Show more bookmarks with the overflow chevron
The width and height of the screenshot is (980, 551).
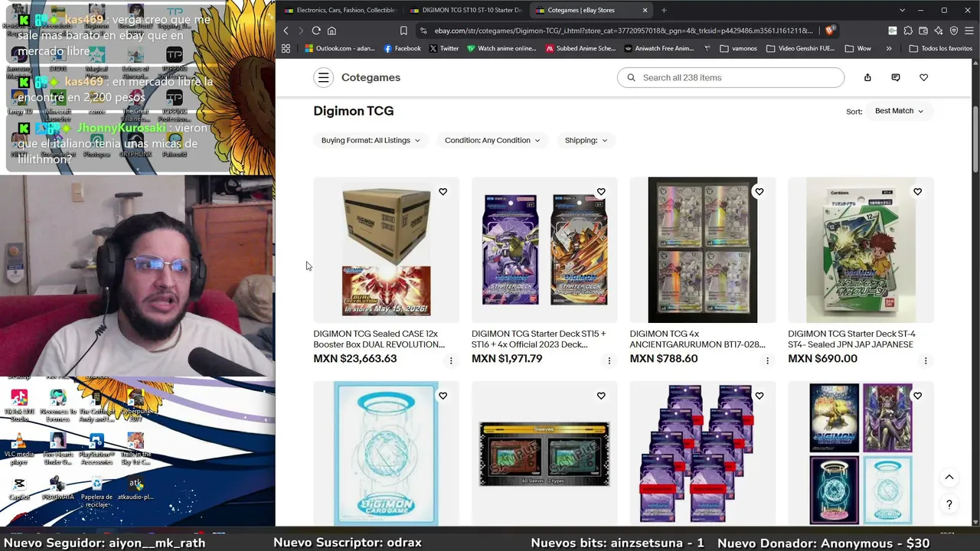889,48
